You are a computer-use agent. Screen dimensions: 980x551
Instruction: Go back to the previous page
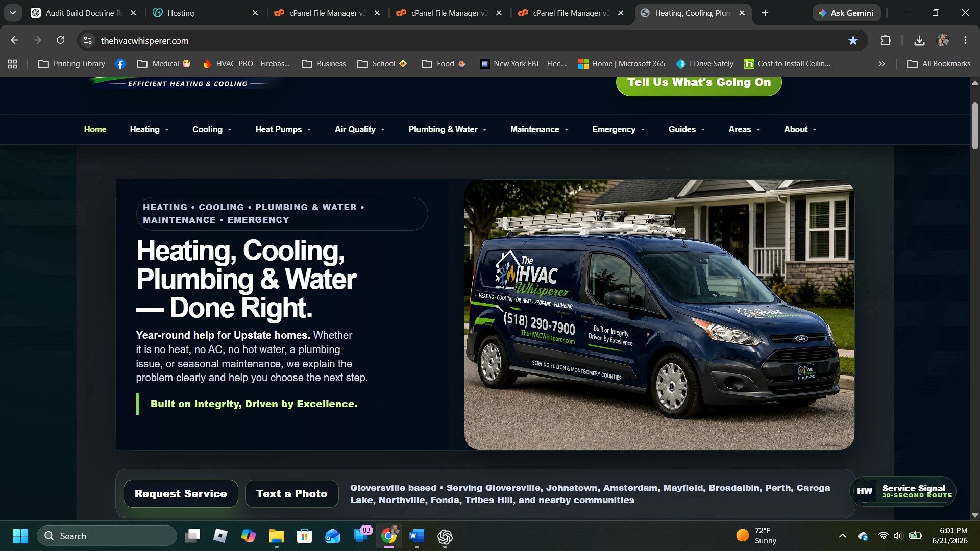coord(14,40)
